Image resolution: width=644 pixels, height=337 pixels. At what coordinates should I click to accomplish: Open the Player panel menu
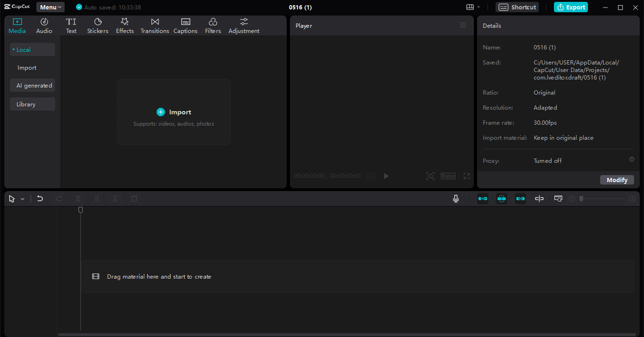click(463, 25)
